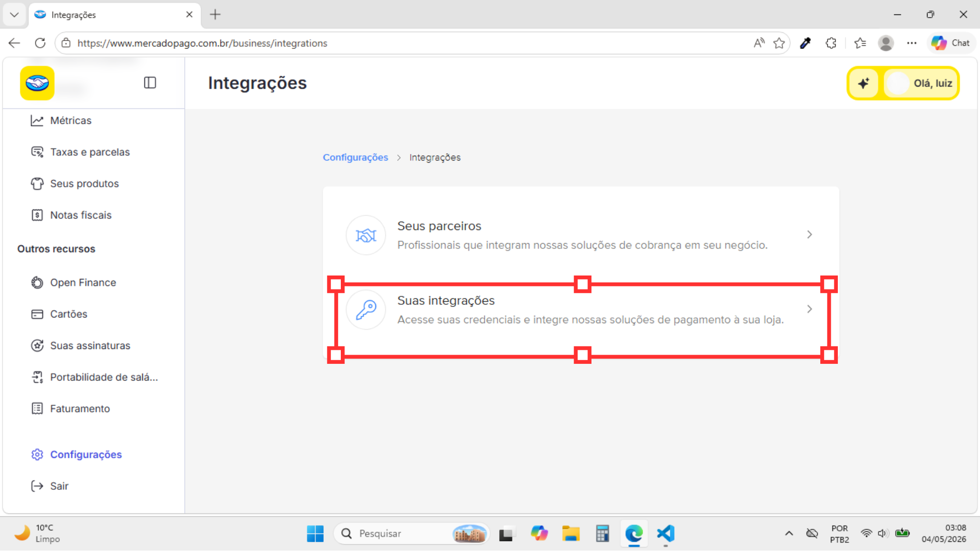Launch Copilot from the taskbar
The height and width of the screenshot is (551, 980).
[x=539, y=534]
